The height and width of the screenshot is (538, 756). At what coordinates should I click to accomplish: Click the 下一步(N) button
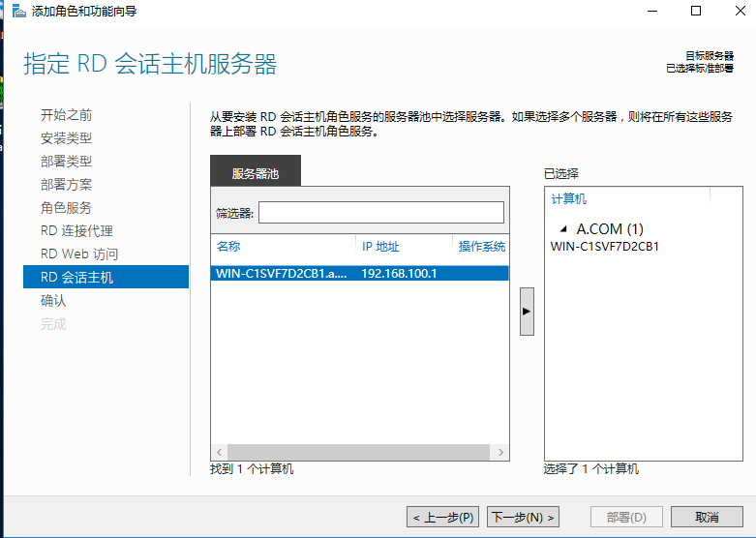tap(523, 518)
